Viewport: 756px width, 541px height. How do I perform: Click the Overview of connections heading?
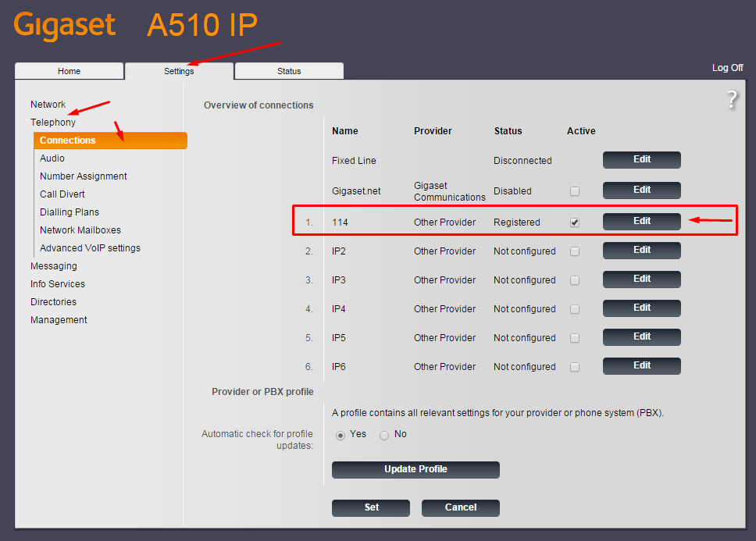[x=259, y=105]
